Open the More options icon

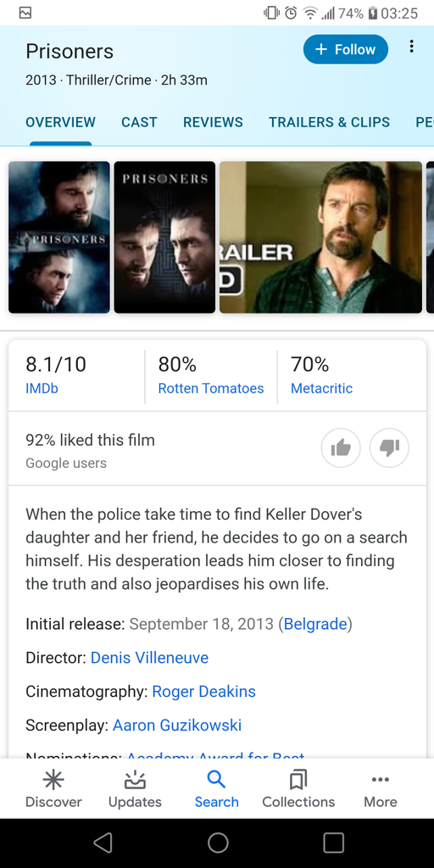[381, 780]
